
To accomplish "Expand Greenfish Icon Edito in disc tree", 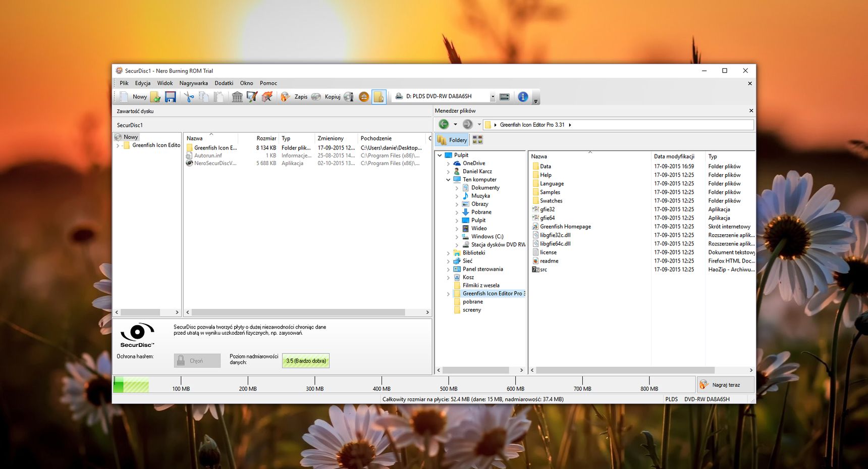I will [118, 145].
